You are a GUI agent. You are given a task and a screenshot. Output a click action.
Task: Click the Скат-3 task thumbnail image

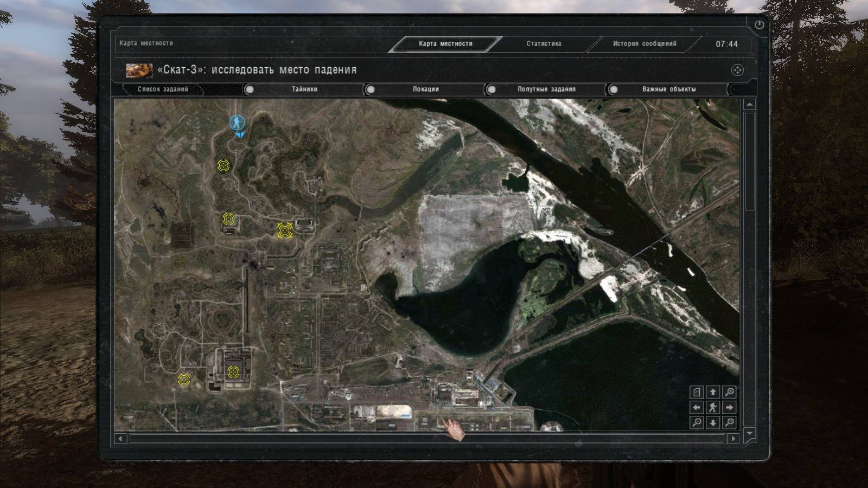139,70
